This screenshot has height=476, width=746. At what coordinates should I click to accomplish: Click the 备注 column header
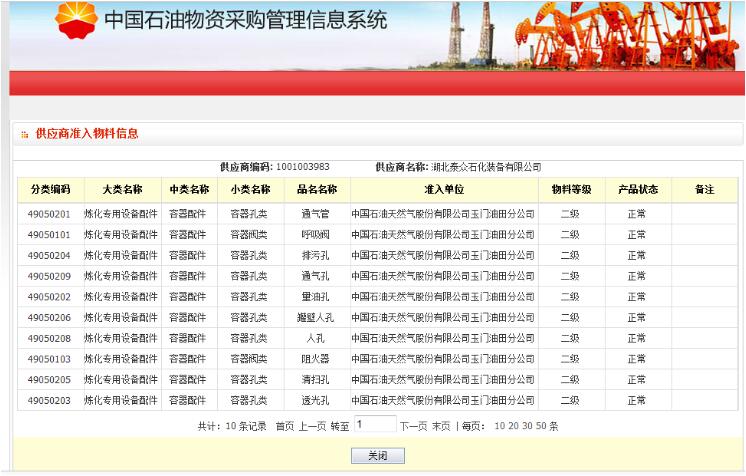[x=705, y=189]
